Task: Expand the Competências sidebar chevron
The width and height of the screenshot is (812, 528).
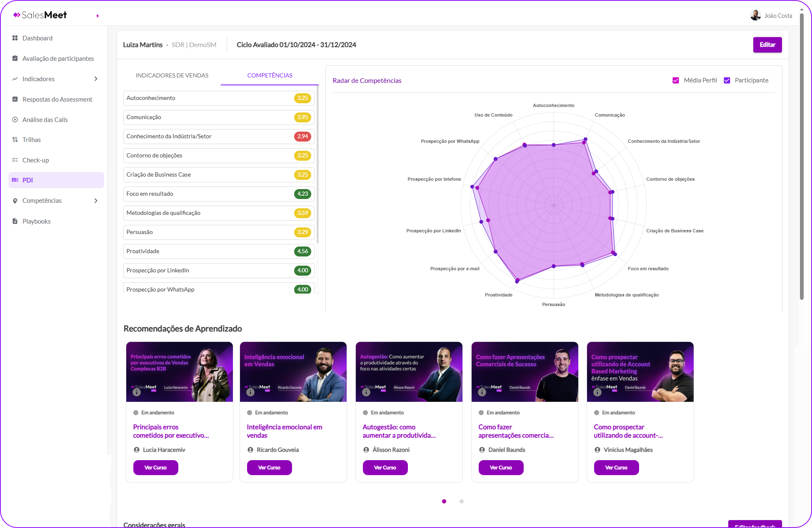Action: pos(96,201)
